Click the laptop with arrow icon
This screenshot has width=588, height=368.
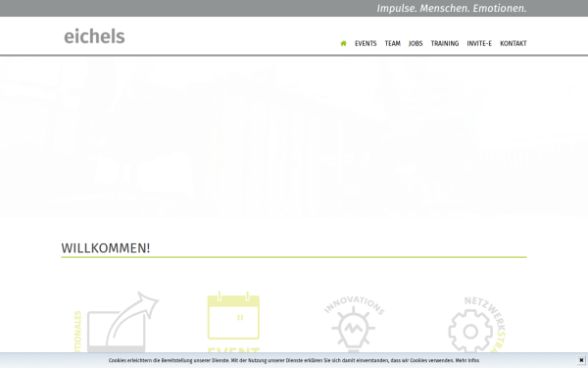(117, 322)
